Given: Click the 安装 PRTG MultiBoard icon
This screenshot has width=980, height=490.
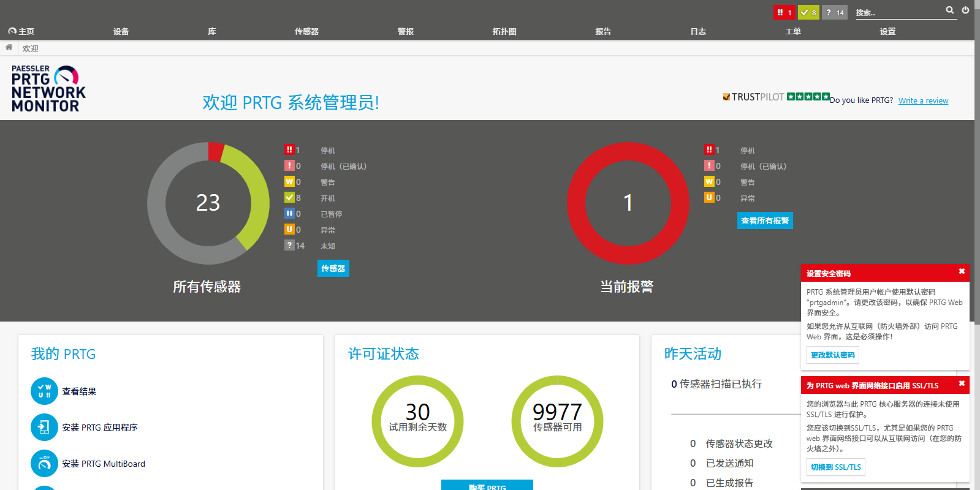Looking at the screenshot, I should [44, 464].
